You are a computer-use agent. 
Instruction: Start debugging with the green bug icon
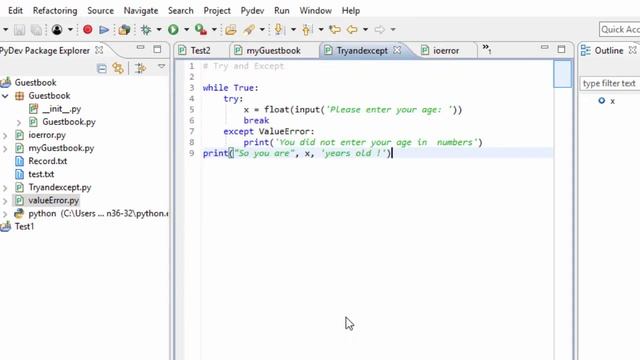(x=146, y=29)
